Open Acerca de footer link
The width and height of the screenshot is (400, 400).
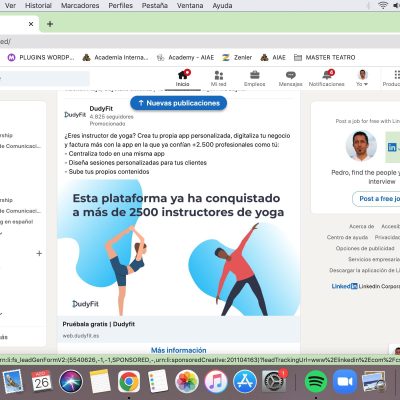[362, 226]
